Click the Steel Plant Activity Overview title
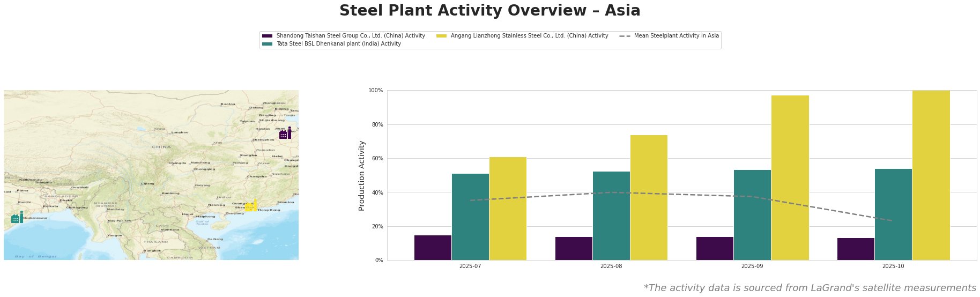The width and height of the screenshot is (980, 297). point(489,11)
